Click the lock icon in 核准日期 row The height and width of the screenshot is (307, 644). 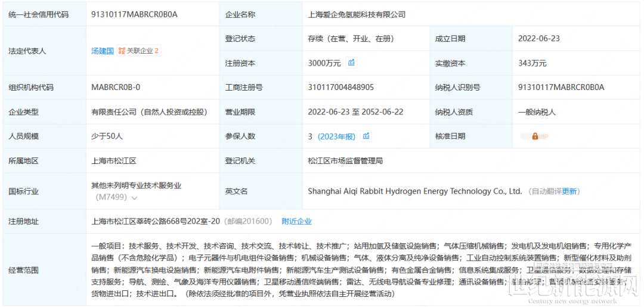coord(535,137)
